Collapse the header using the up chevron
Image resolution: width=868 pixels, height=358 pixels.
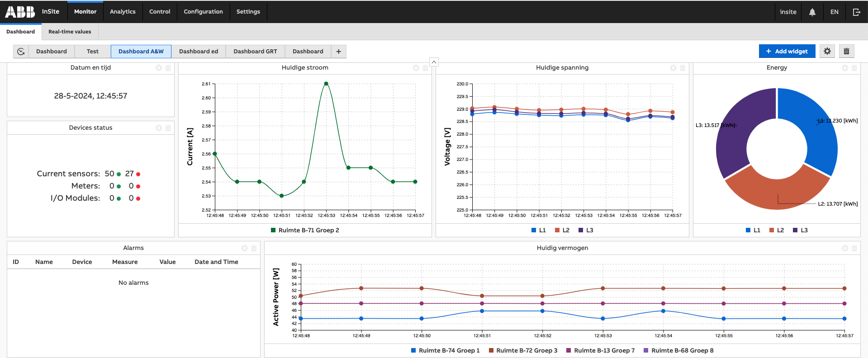[433, 62]
